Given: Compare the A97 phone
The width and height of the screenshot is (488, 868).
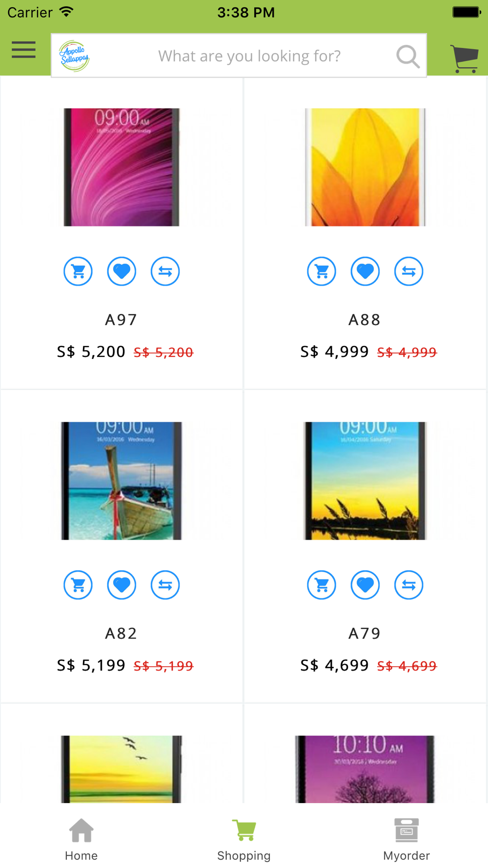Looking at the screenshot, I should pyautogui.click(x=165, y=271).
